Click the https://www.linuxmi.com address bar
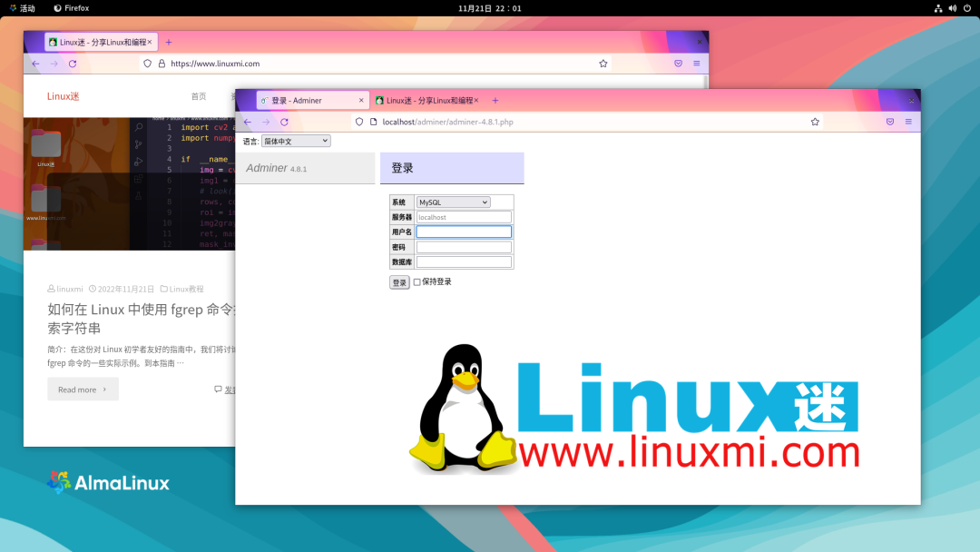980x552 pixels. tap(375, 64)
